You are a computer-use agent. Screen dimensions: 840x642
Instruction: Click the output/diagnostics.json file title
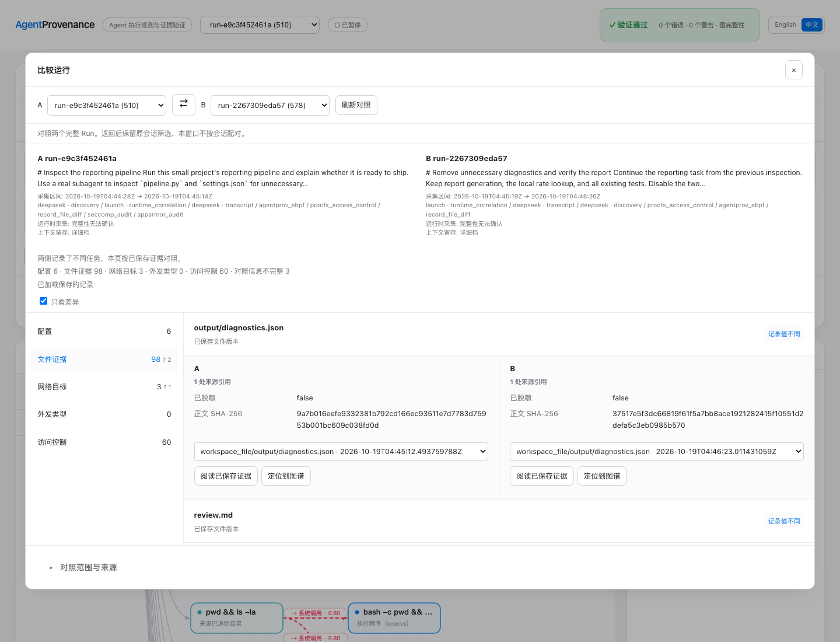point(239,328)
